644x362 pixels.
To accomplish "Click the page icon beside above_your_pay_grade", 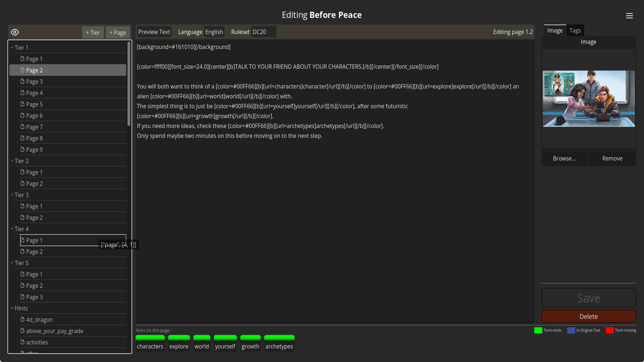I will (22, 331).
